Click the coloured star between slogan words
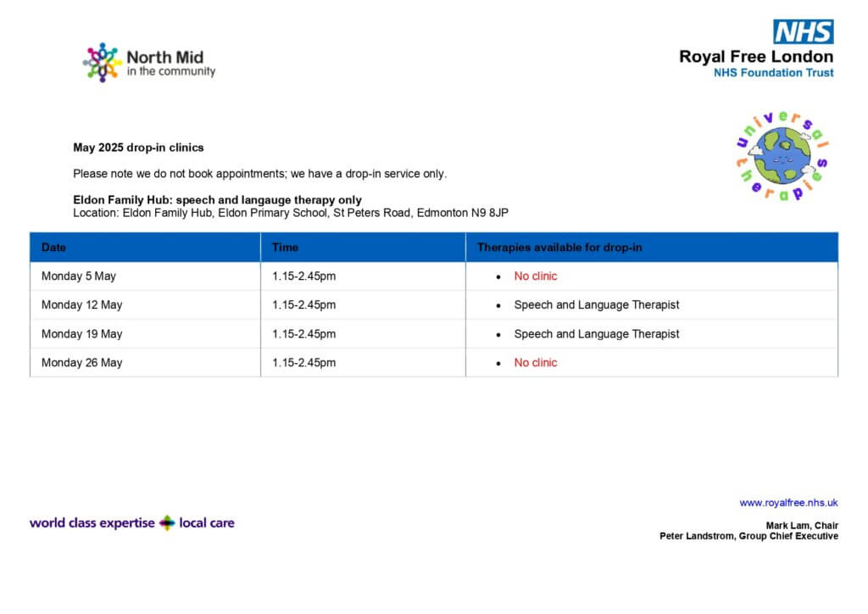The image size is (868, 614). point(167,522)
